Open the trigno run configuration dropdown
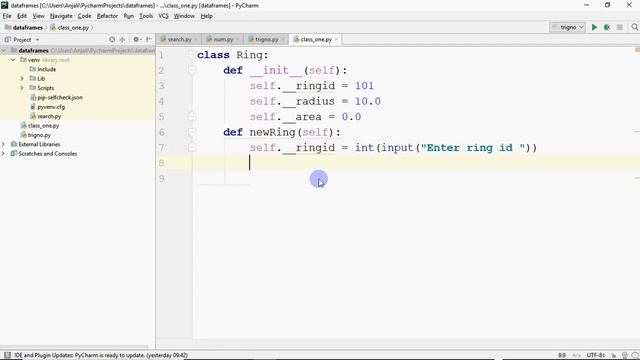The height and width of the screenshot is (360, 640). [568, 27]
